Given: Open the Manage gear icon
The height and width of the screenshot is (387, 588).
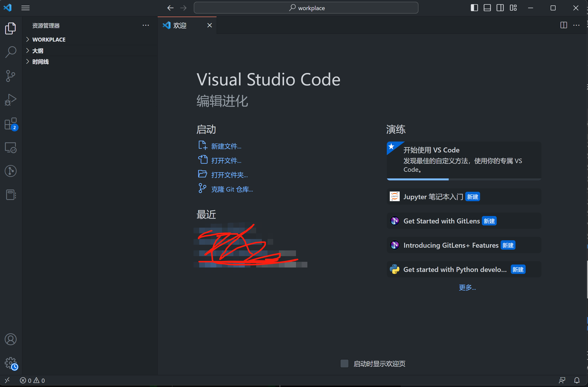Looking at the screenshot, I should 11,363.
